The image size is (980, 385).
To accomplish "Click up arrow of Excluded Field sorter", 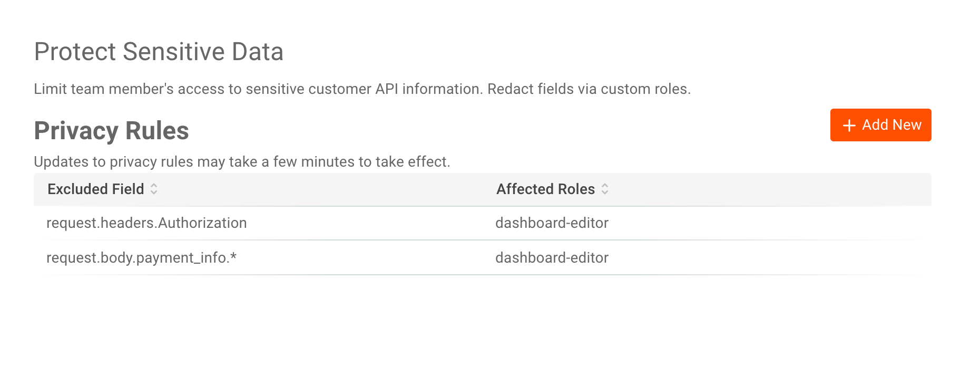I will tap(154, 185).
